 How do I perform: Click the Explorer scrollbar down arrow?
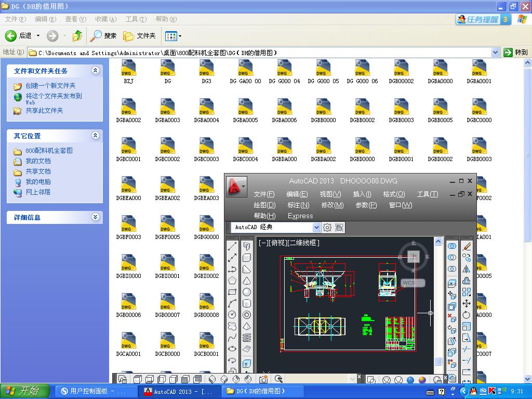[528, 379]
